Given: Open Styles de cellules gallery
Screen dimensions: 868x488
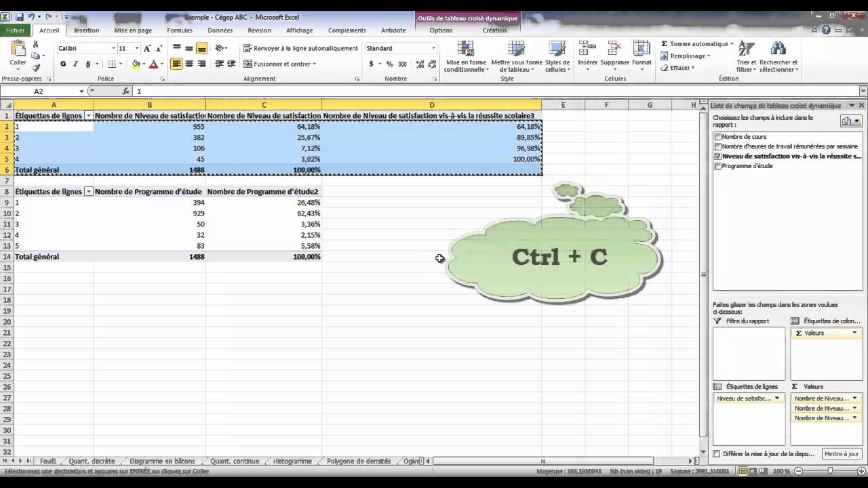Looking at the screenshot, I should point(557,57).
